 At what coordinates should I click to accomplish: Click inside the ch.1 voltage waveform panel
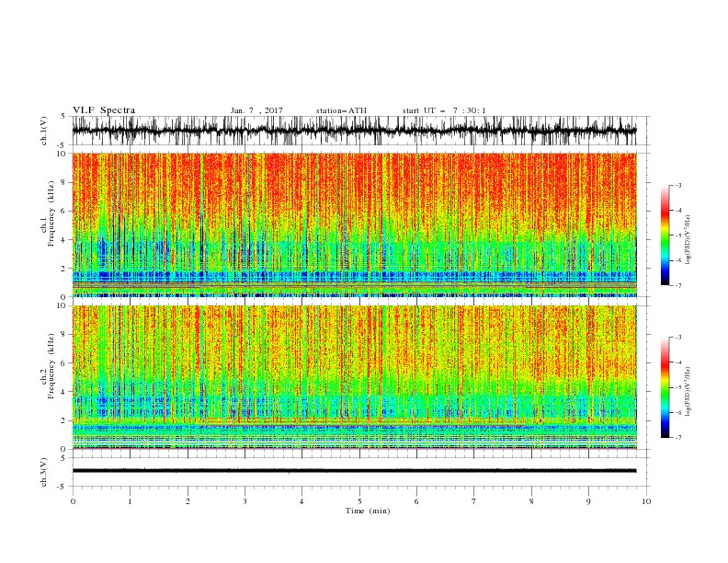pos(355,131)
